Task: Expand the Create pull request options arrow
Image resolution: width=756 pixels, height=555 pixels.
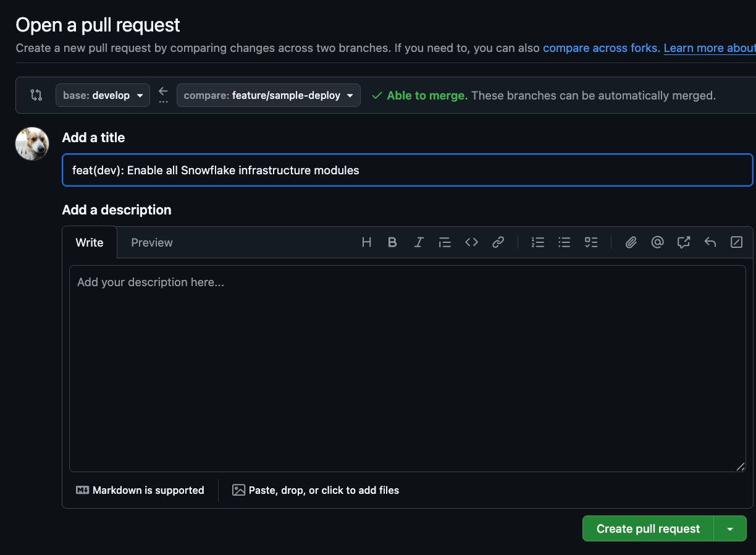Action: 730,529
